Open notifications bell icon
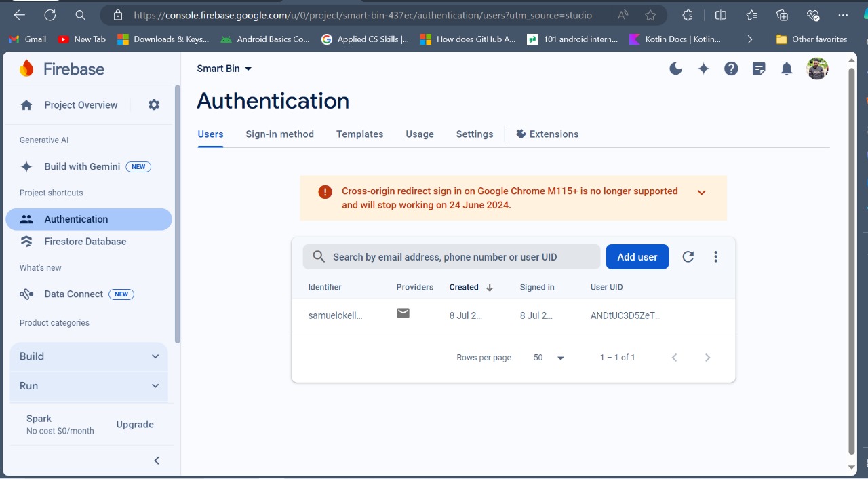Image resolution: width=868 pixels, height=479 pixels. (787, 69)
